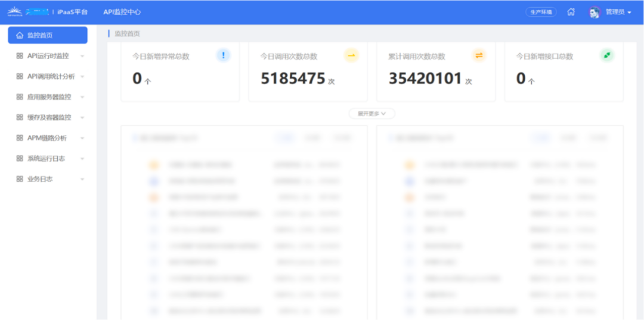Viewport: 644px width, 320px height.
Task: Click the blue exclamation icon for 今日新增异常总数
Action: [223, 56]
